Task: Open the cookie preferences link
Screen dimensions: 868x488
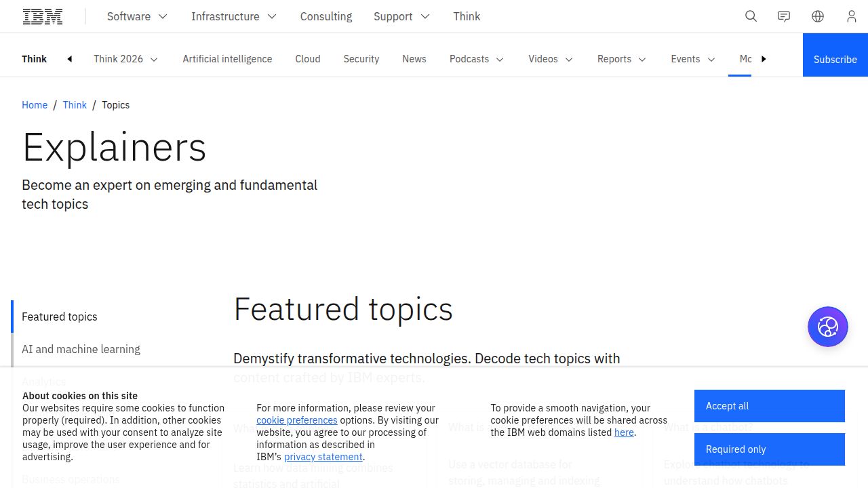Action: (x=297, y=420)
